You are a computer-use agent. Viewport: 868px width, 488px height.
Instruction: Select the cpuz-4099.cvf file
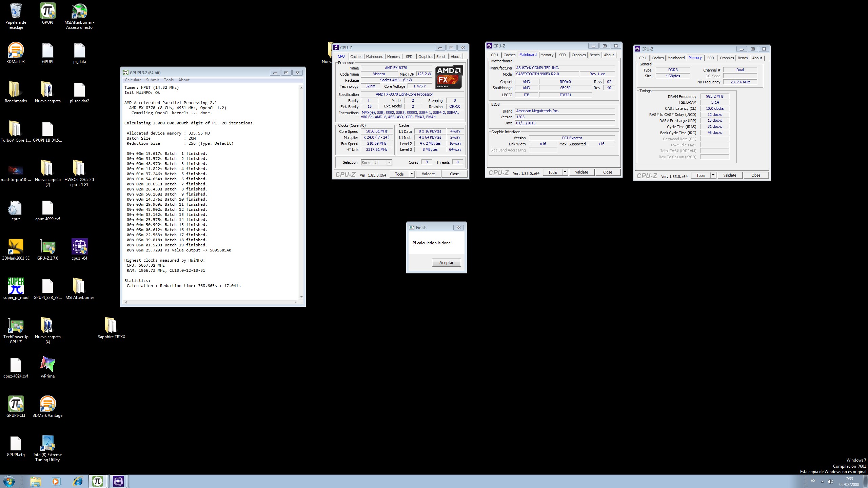click(x=47, y=210)
